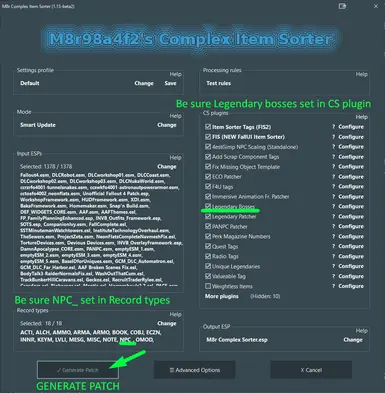The image size is (385, 393).
Task: Click the question mark for Weightless Items
Action: [333, 286]
